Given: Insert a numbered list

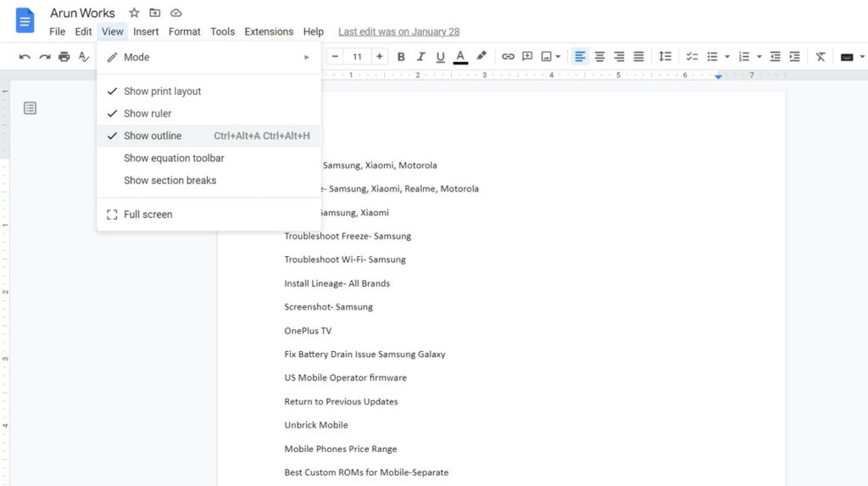Looking at the screenshot, I should click(x=744, y=57).
